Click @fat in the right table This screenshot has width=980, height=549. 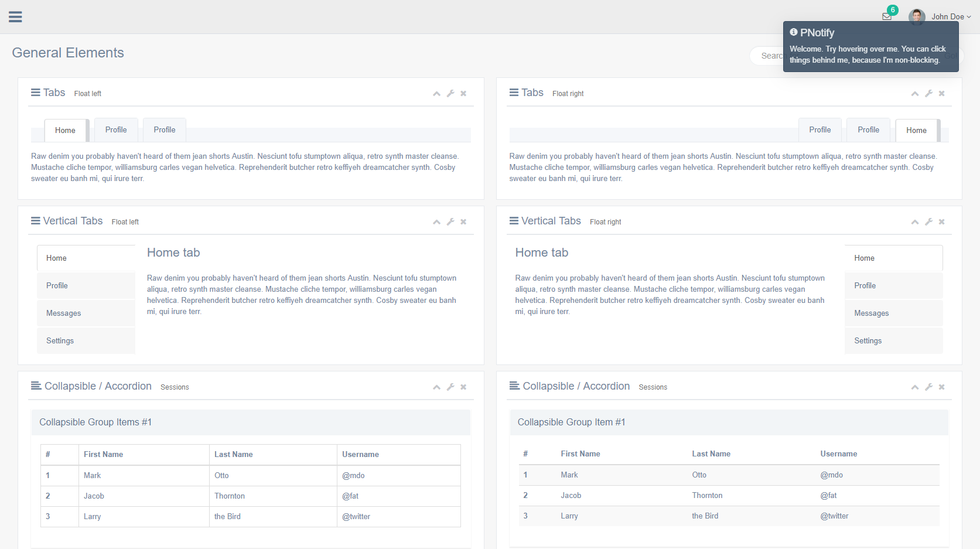pos(828,495)
